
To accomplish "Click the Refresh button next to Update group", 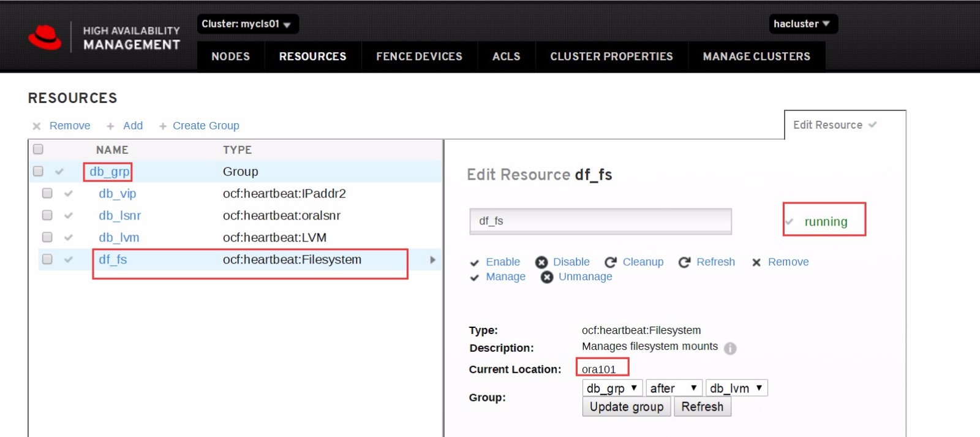I will pos(703,407).
